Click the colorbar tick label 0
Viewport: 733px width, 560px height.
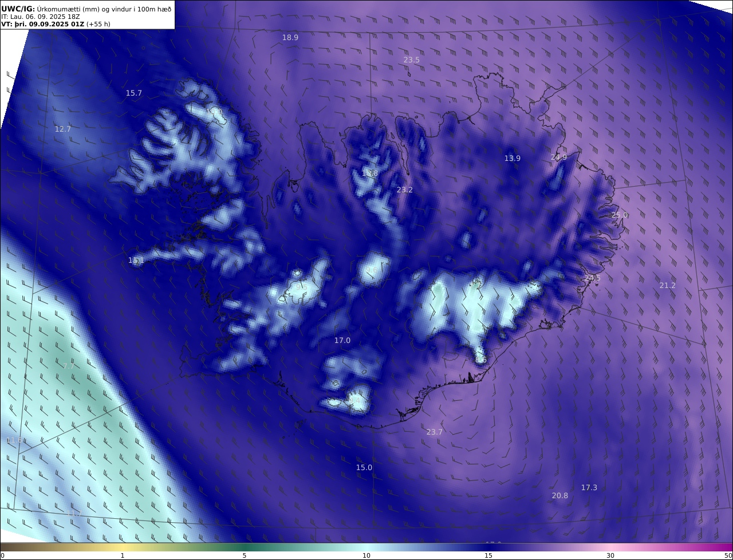[2, 555]
